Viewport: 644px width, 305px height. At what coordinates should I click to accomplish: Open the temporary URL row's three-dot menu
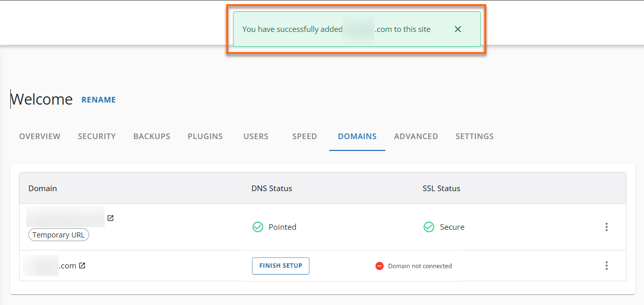tap(606, 227)
